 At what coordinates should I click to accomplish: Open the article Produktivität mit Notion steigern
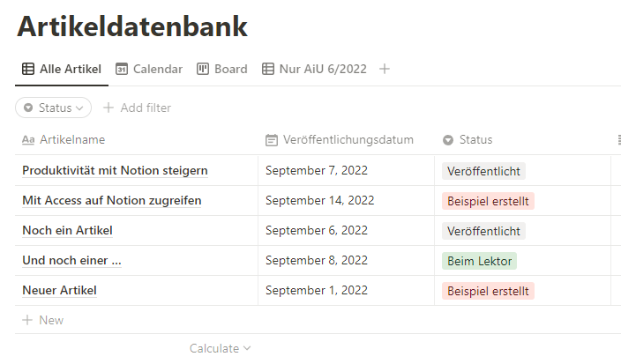tap(115, 170)
